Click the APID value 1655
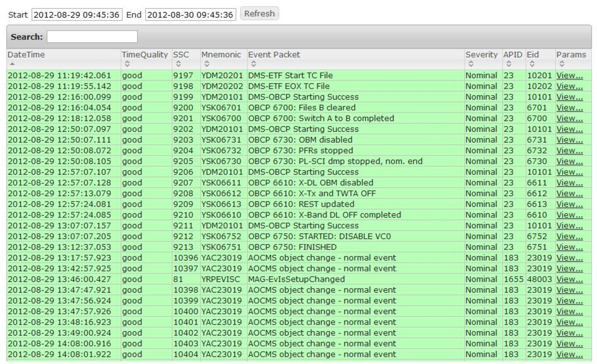This screenshot has height=364, width=597. pos(514,279)
